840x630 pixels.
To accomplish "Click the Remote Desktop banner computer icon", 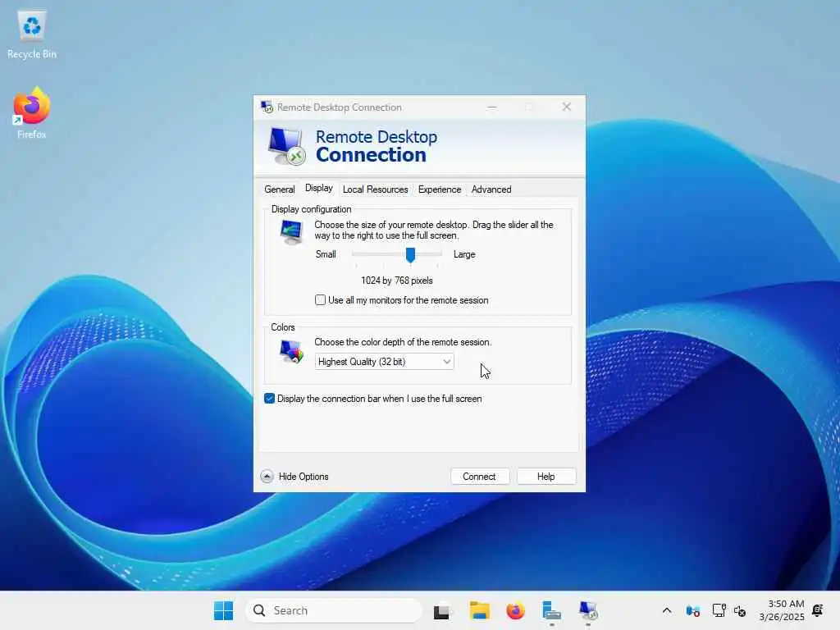I will click(x=286, y=146).
